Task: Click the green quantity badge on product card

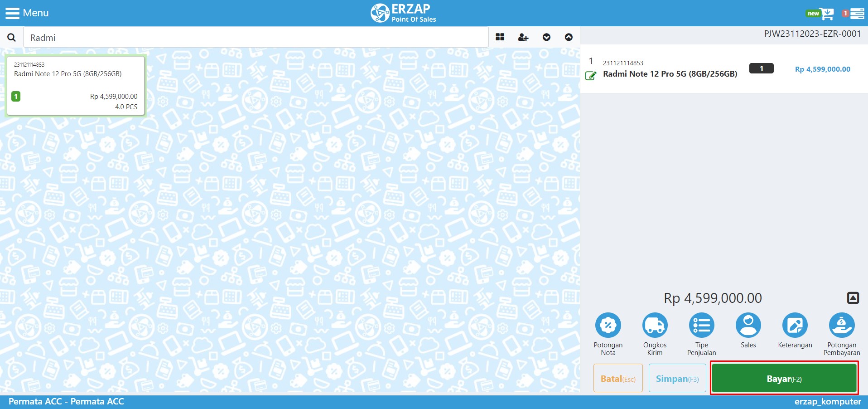Action: (x=16, y=96)
